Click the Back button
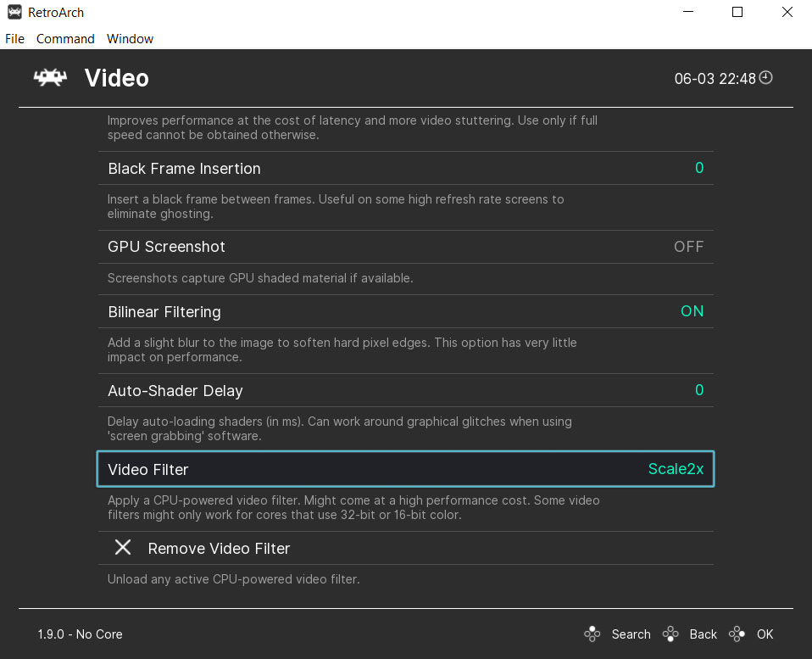 tap(703, 634)
